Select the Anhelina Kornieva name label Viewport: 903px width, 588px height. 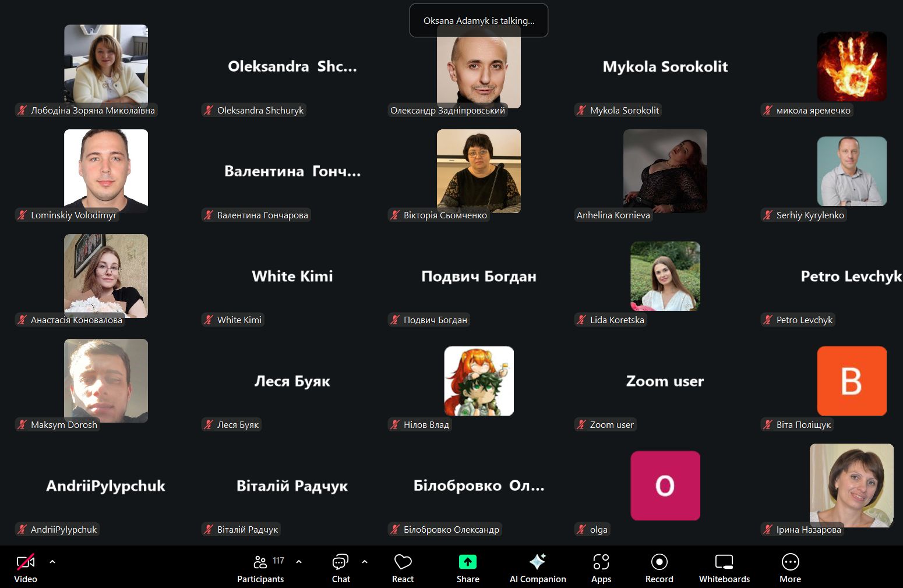click(613, 215)
